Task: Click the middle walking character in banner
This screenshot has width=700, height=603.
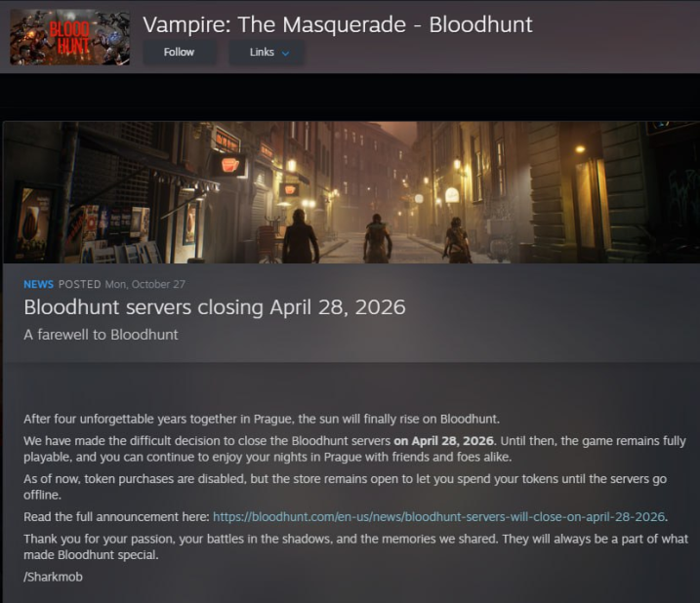Action: pyautogui.click(x=377, y=238)
